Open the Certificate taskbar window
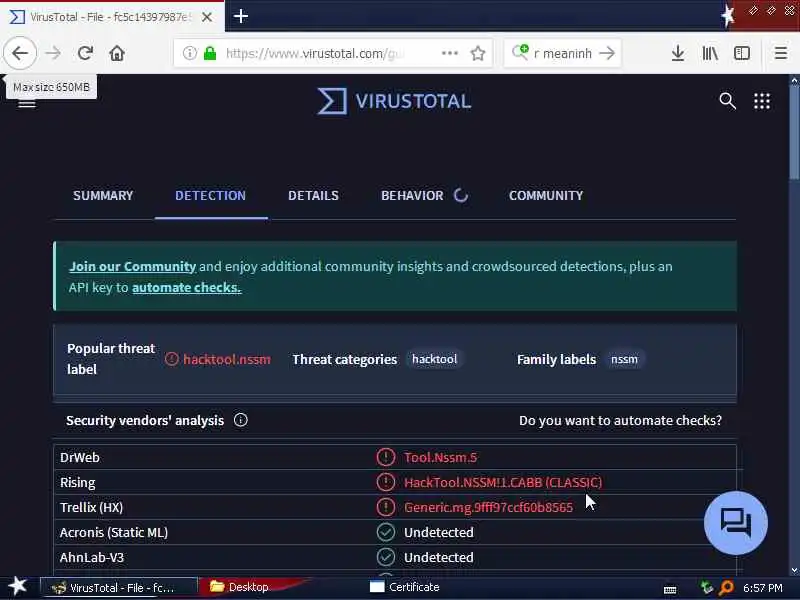The width and height of the screenshot is (800, 600). [x=405, y=587]
